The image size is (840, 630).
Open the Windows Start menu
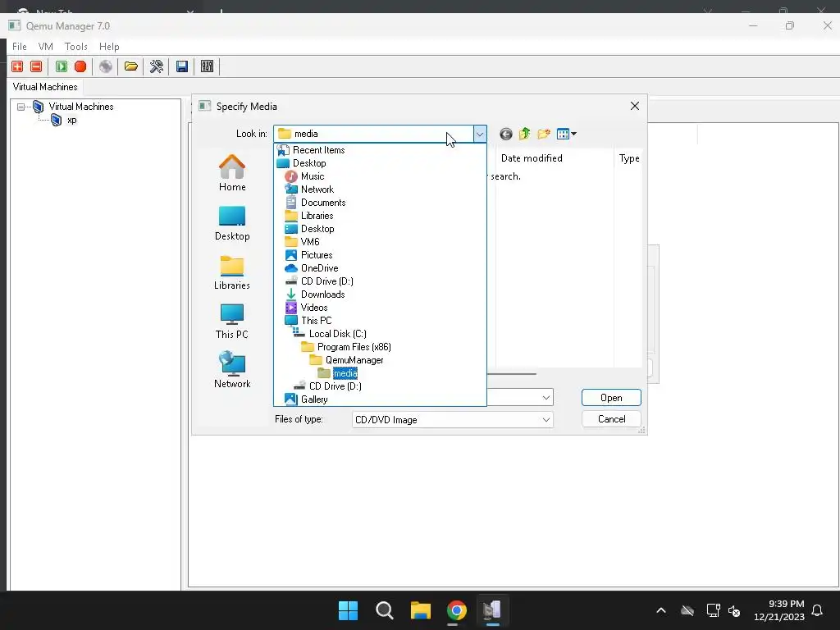[348, 610]
